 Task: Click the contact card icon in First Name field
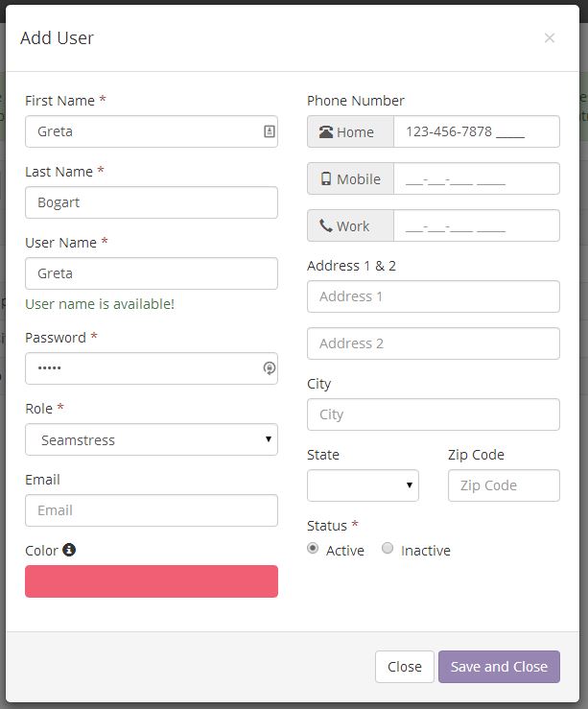[x=269, y=131]
